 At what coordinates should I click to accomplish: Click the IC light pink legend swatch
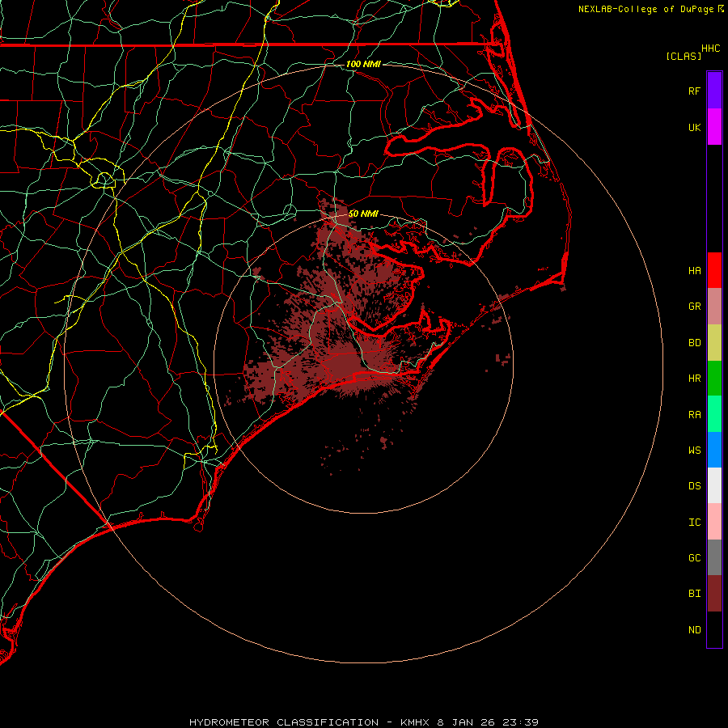pyautogui.click(x=714, y=522)
